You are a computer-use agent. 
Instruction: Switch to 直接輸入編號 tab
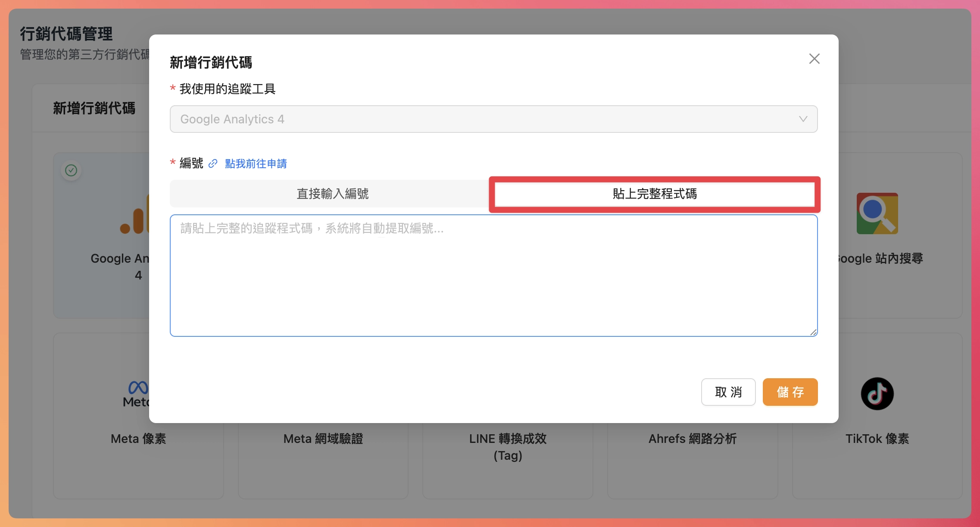click(x=332, y=194)
